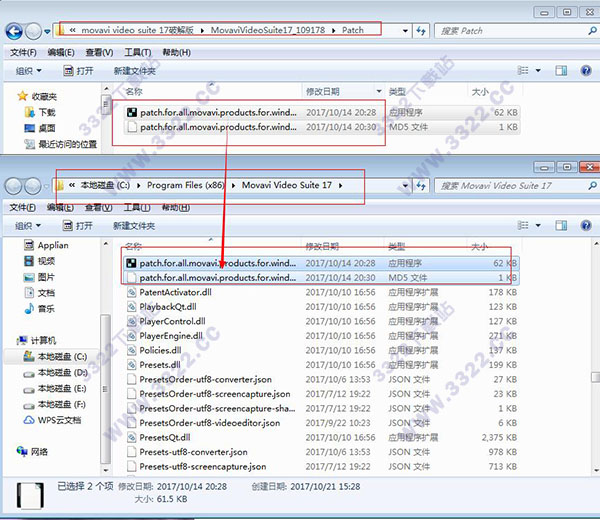Click search box in Movavi Video Suite 17 window

click(x=516, y=186)
